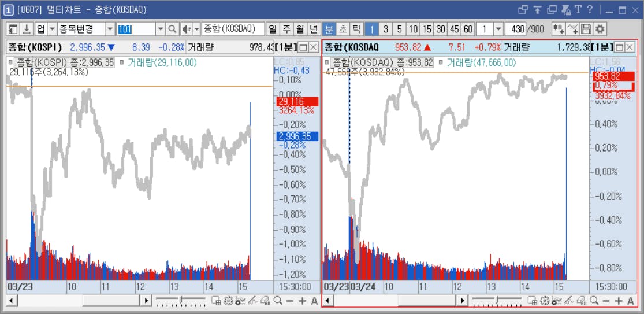The image size is (644, 314).
Task: Click the 430 bar count input field
Action: tap(516, 29)
